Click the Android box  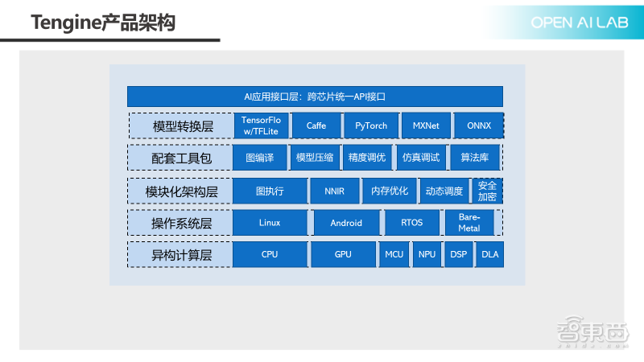click(347, 223)
